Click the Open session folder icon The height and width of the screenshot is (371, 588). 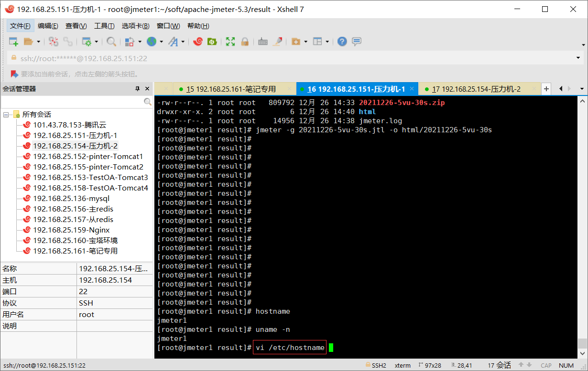pyautogui.click(x=28, y=42)
